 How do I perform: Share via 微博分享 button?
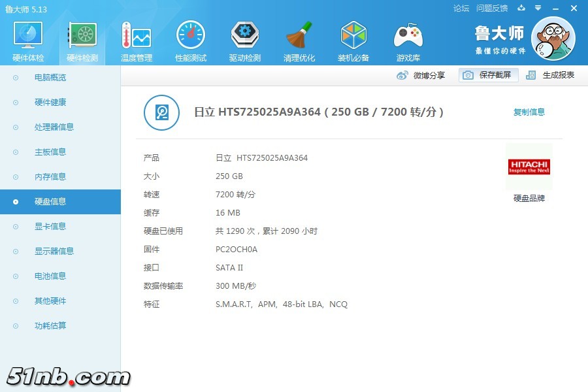coord(421,75)
